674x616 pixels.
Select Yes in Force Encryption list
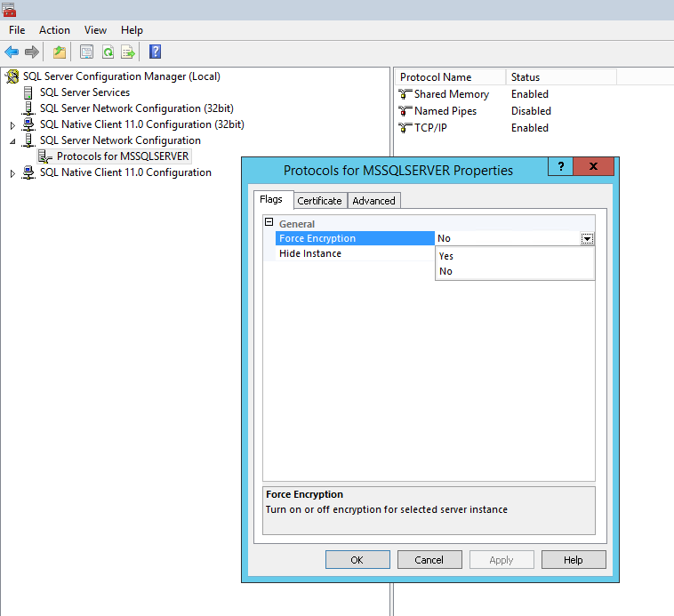(446, 256)
